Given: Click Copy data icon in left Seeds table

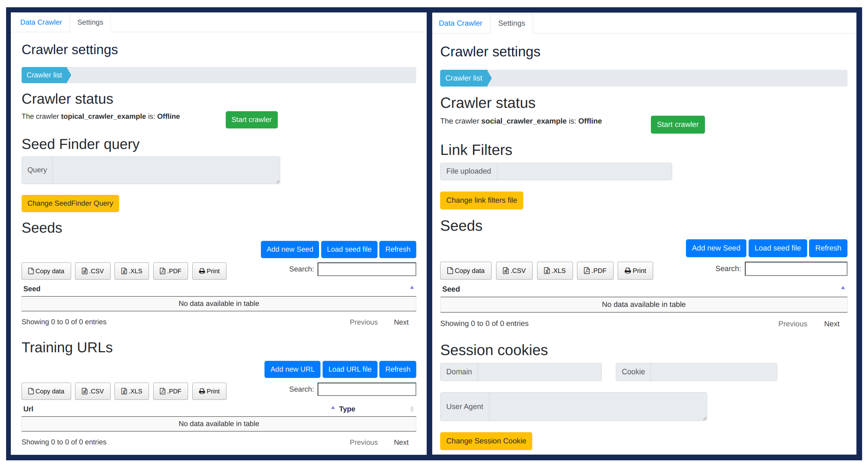Looking at the screenshot, I should click(31, 271).
